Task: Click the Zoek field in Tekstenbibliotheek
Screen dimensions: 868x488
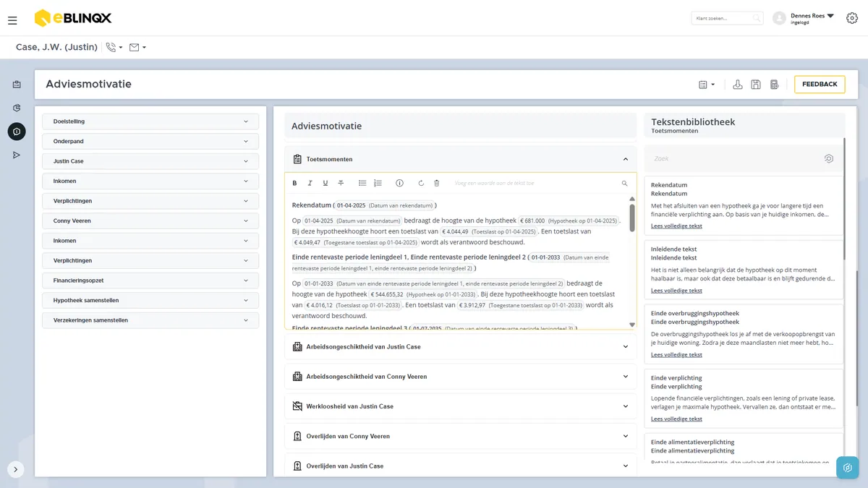Action: tap(736, 158)
